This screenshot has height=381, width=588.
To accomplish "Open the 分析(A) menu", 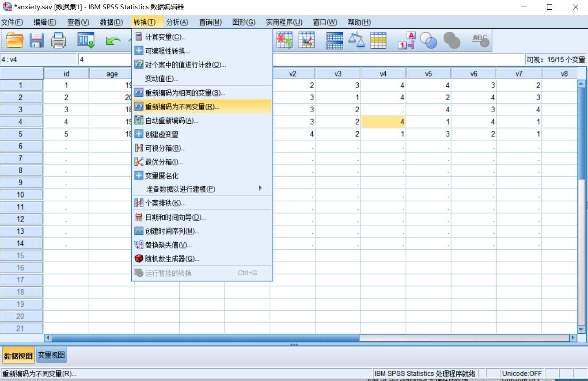I will click(x=177, y=22).
